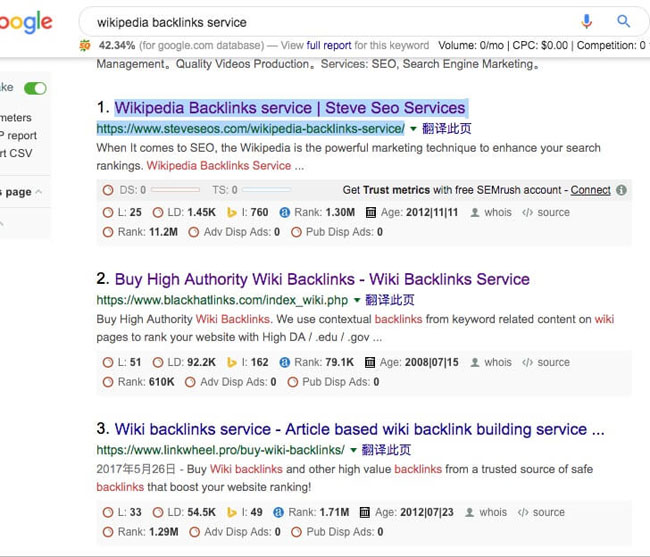Click the Alexa Rank icon for blackhatlinks.com
The image size is (650, 557).
[x=284, y=362]
